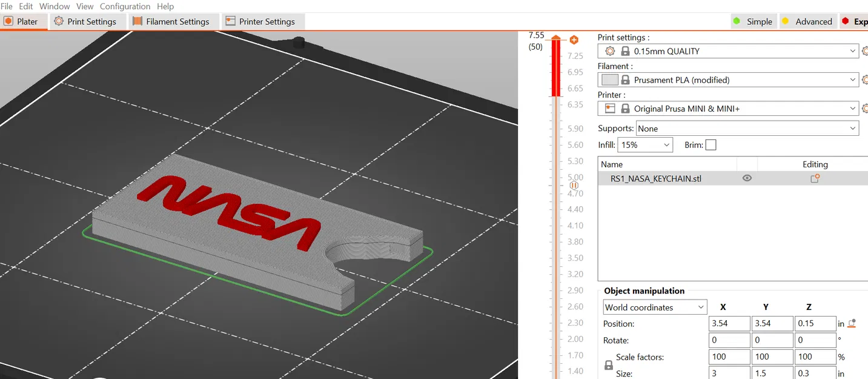The height and width of the screenshot is (379, 868).
Task: Click the lock icon beside 0.15mm QUALITY
Action: tap(625, 51)
